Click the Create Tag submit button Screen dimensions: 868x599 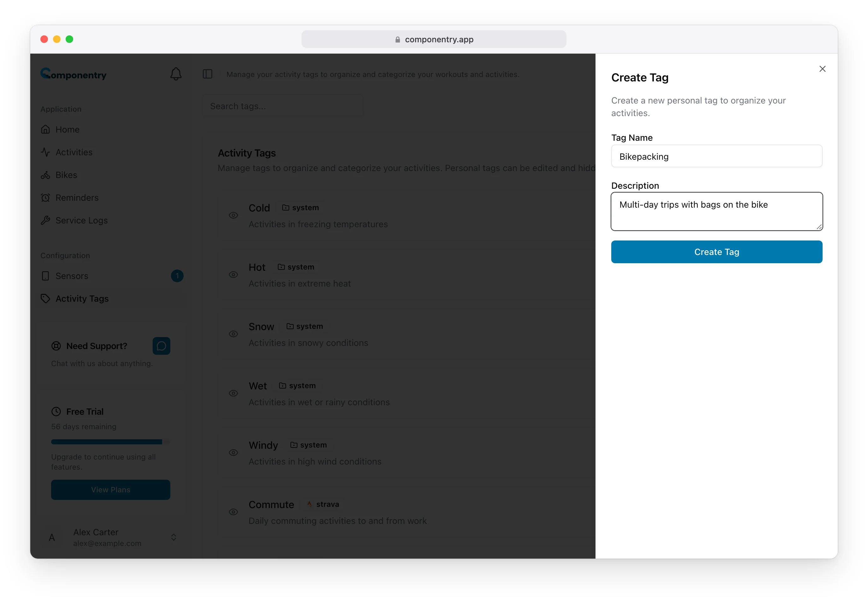pyautogui.click(x=717, y=252)
